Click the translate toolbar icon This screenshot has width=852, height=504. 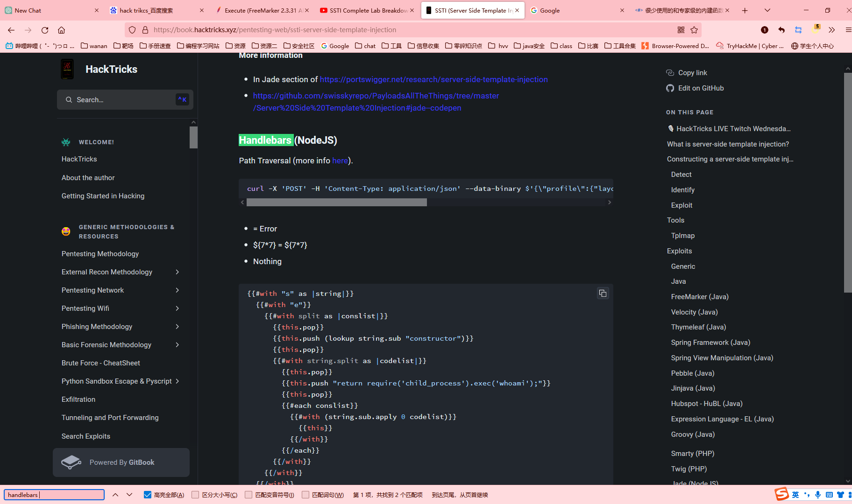coord(798,30)
